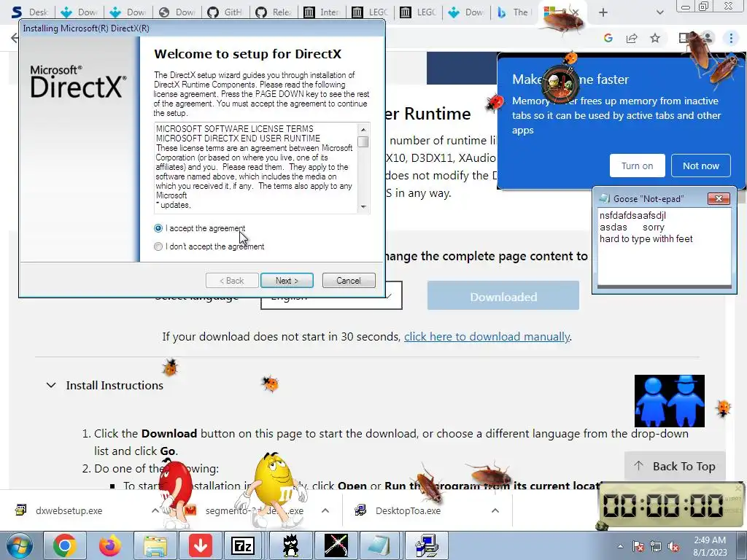
Task: Switch to the "GitH" GitHub tab
Action: [225, 12]
